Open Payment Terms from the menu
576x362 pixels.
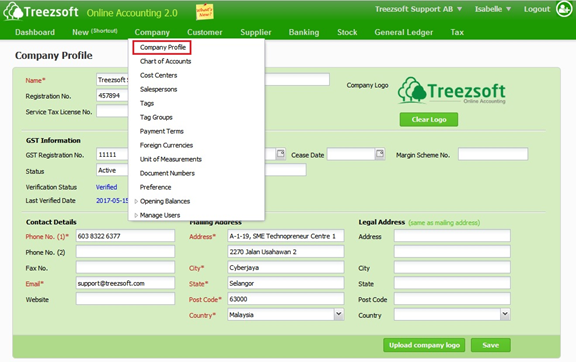[162, 131]
